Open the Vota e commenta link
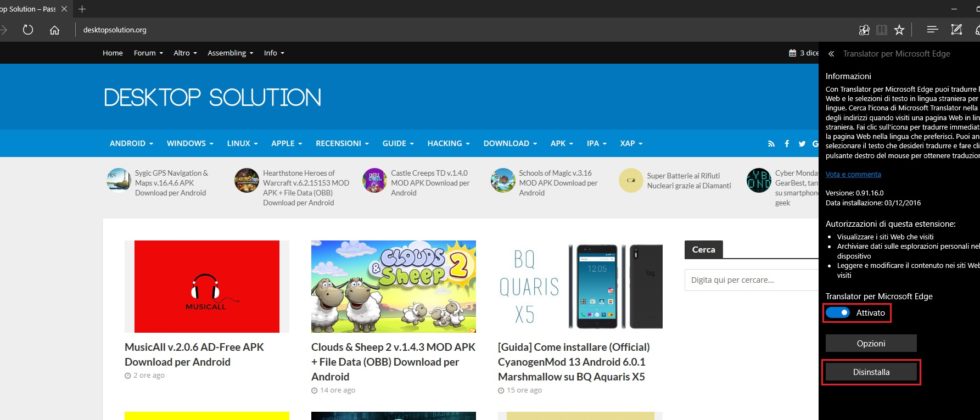The width and height of the screenshot is (980, 420). (x=853, y=174)
